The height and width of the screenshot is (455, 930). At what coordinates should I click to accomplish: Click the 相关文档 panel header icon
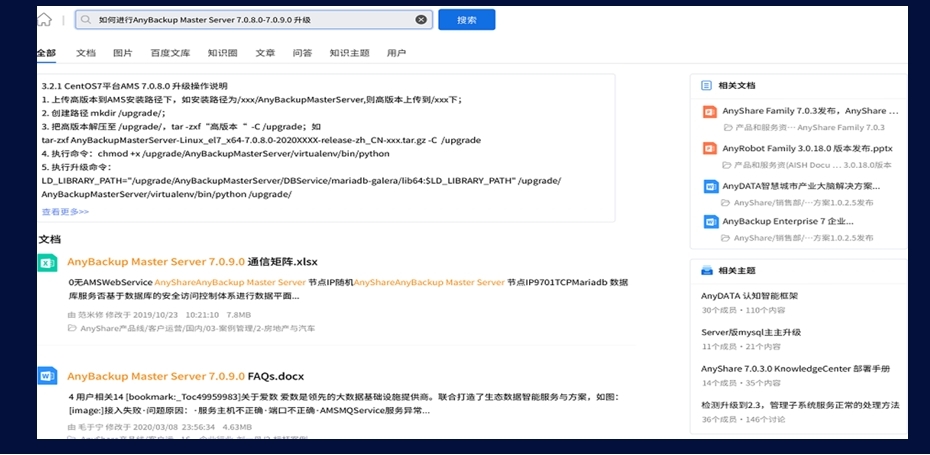(x=706, y=85)
